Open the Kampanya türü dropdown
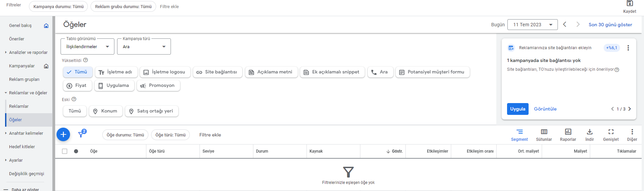The image size is (644, 191). [x=144, y=46]
